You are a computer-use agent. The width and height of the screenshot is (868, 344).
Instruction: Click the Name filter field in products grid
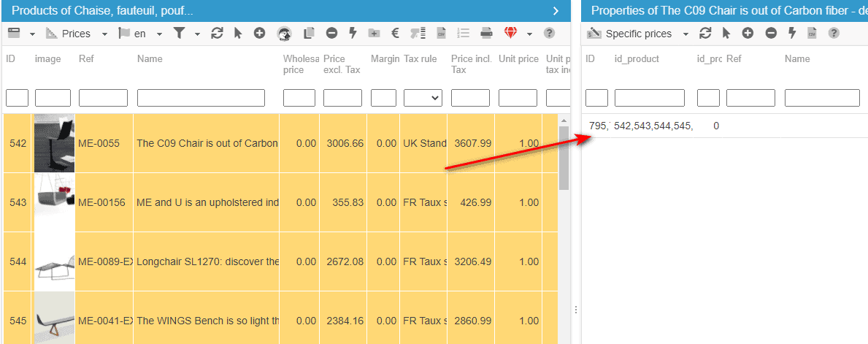tap(201, 98)
